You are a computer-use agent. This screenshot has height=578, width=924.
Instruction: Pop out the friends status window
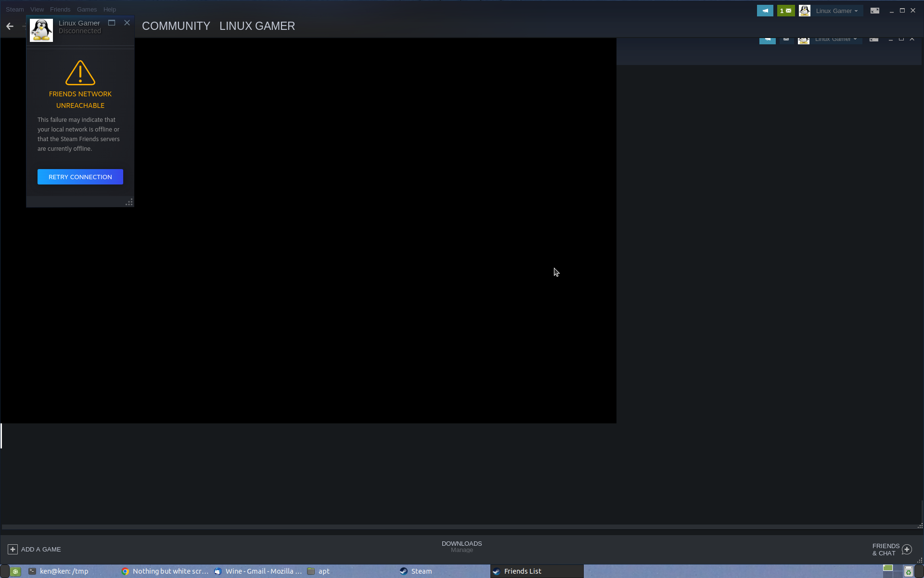click(x=112, y=23)
